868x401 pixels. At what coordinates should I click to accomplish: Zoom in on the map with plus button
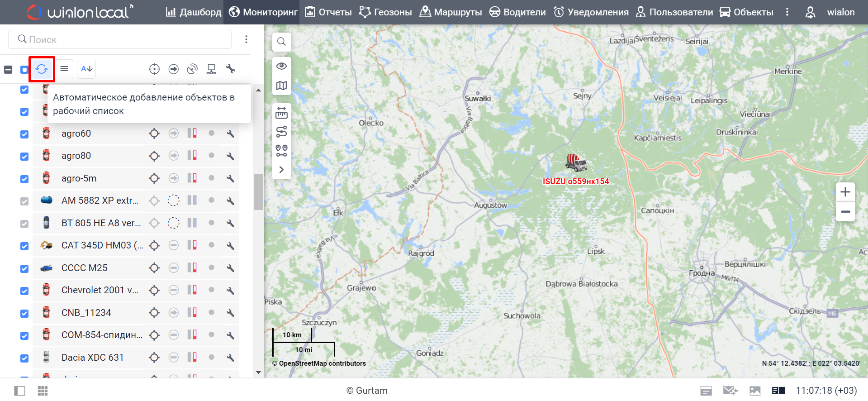click(845, 192)
